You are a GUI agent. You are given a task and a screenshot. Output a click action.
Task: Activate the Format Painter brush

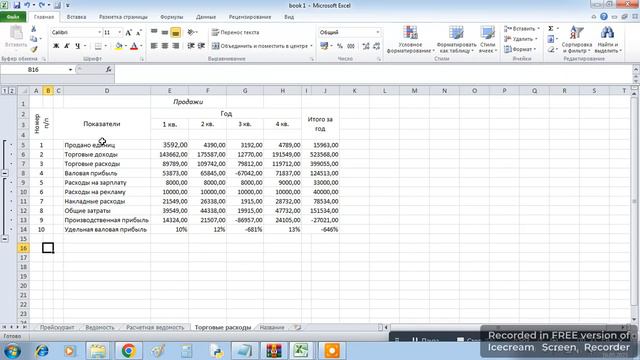coord(34,49)
